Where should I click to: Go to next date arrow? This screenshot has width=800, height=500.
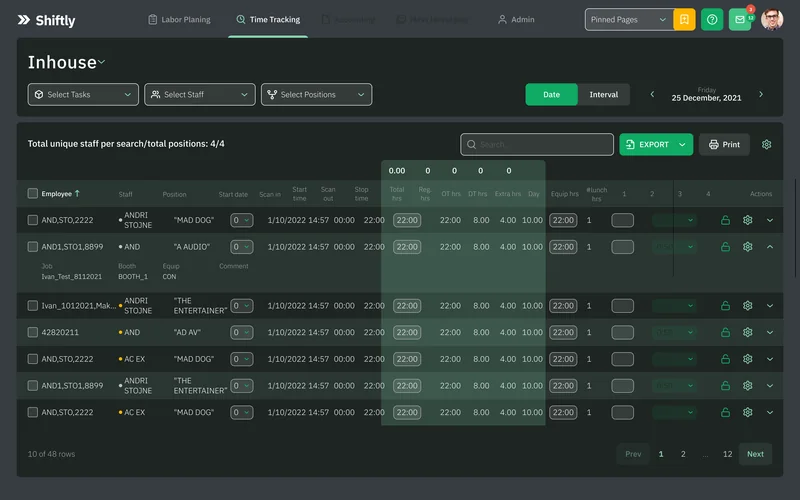pyautogui.click(x=761, y=94)
